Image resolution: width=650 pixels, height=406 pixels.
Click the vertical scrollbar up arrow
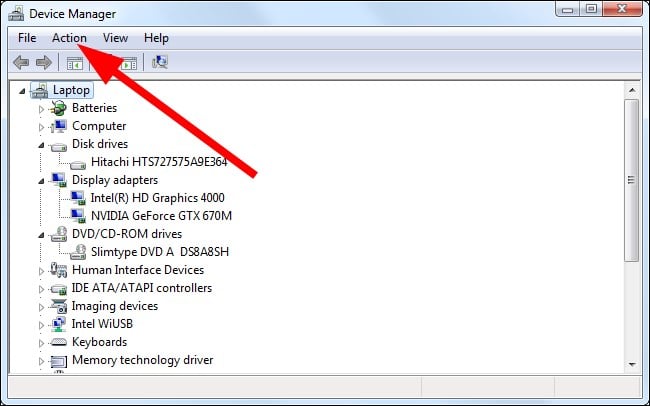tap(632, 90)
